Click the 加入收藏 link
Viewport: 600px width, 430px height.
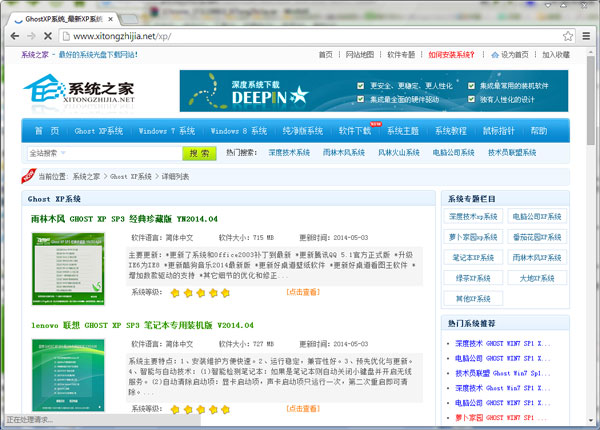[556, 55]
